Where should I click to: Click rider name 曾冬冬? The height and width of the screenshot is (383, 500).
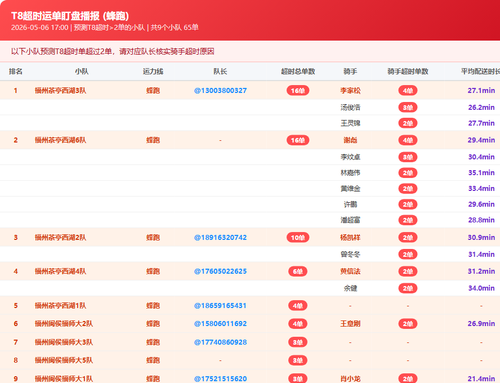tap(350, 255)
